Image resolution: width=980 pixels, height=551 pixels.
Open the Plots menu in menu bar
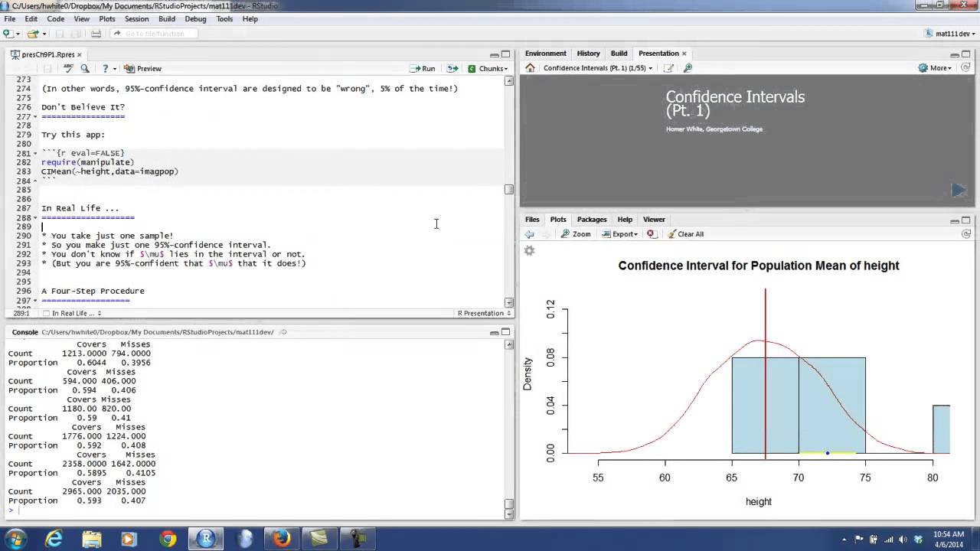click(107, 19)
